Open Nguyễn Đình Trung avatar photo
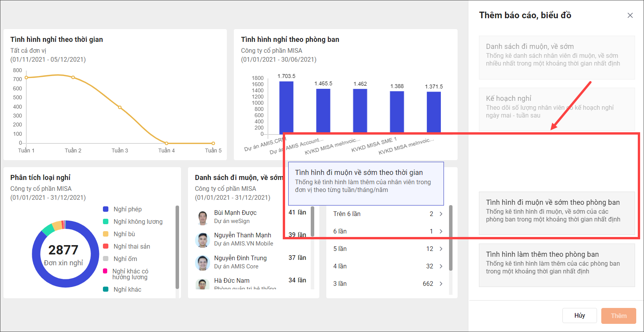Viewport: 644px width, 332px height. tap(202, 263)
